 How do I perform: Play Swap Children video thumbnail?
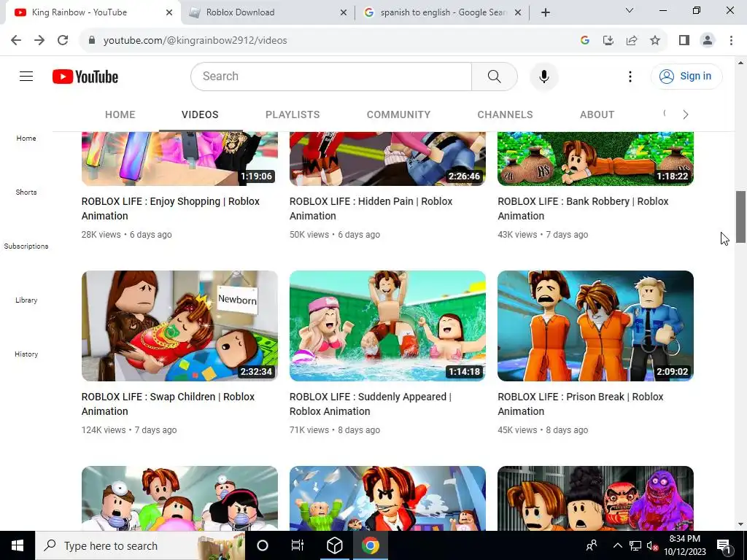tap(179, 326)
